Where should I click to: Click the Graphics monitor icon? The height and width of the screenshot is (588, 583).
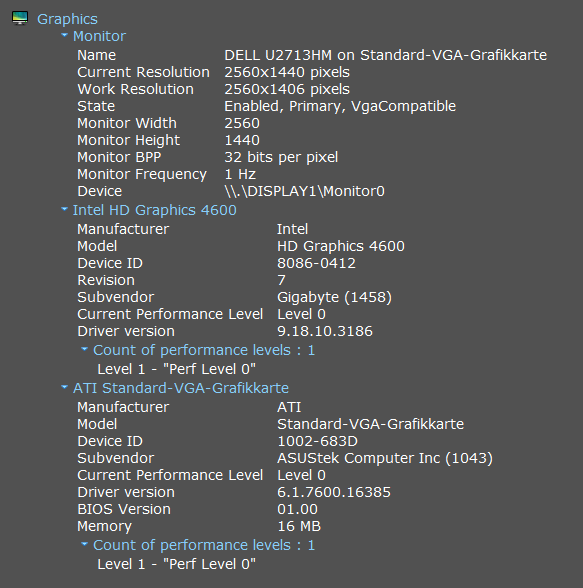pyautogui.click(x=20, y=18)
